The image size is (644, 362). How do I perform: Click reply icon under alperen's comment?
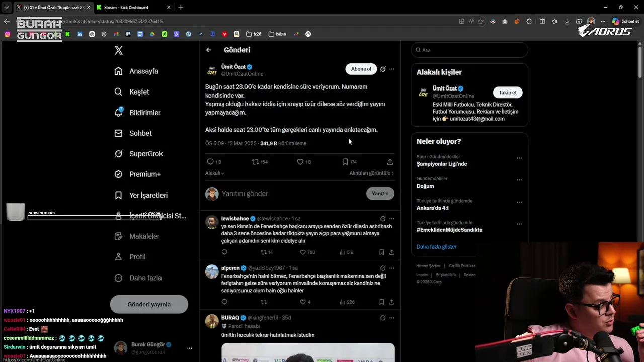click(x=224, y=302)
